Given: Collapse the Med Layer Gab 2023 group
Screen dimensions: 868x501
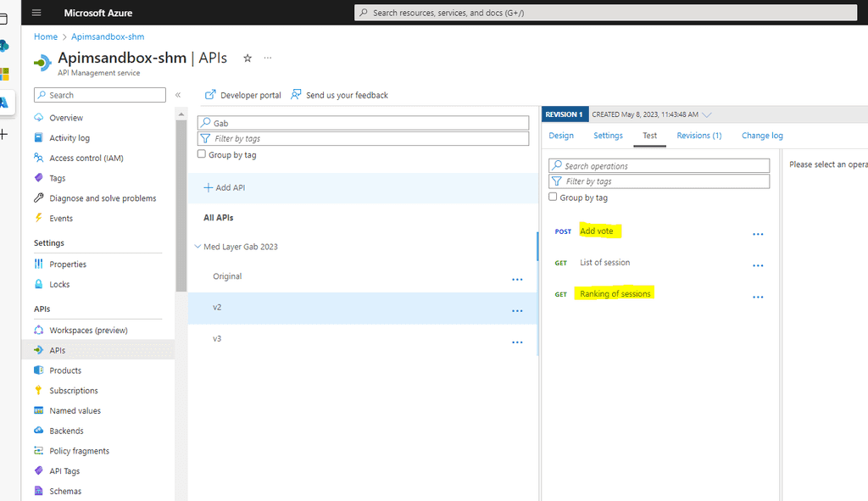Looking at the screenshot, I should pyautogui.click(x=198, y=247).
